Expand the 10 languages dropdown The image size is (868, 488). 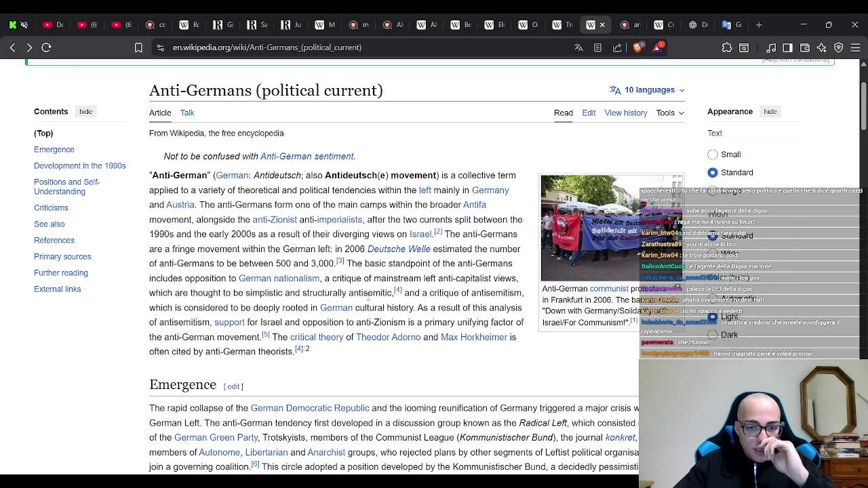point(648,90)
